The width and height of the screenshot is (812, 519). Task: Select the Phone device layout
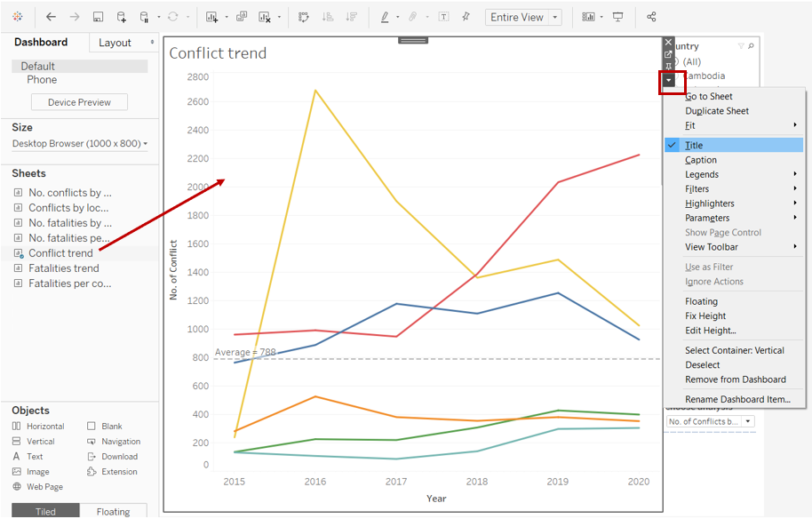[x=42, y=80]
